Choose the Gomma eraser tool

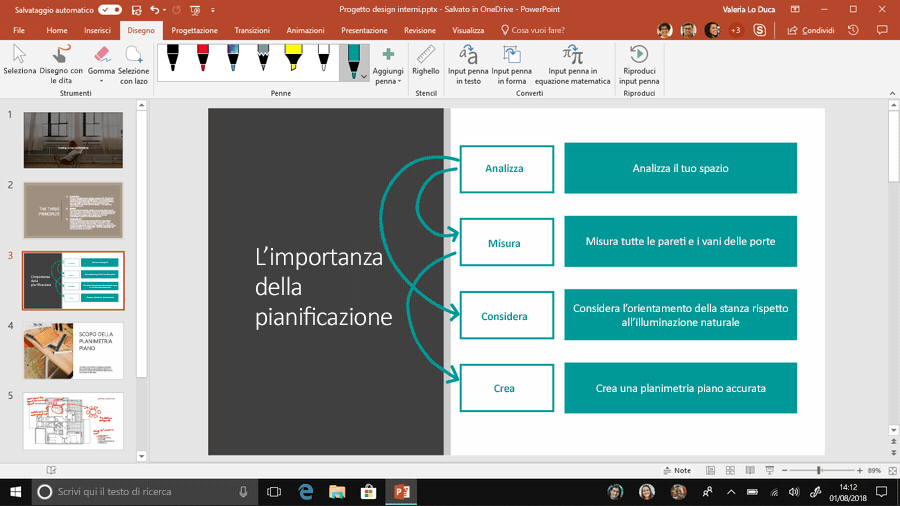click(102, 65)
